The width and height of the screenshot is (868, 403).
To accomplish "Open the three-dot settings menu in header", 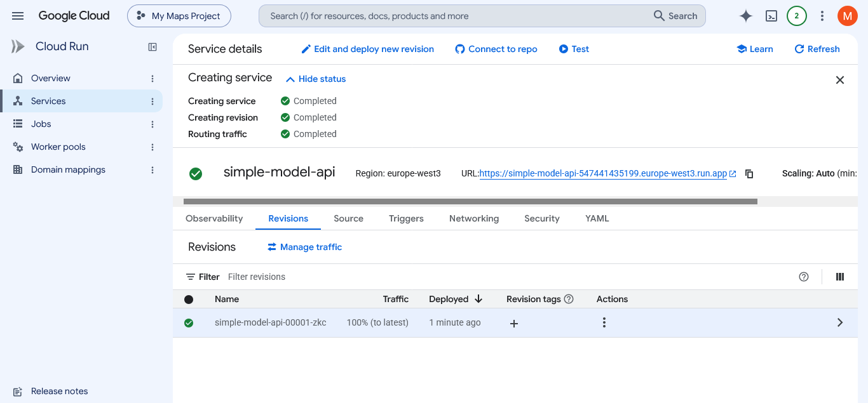I will [x=822, y=16].
